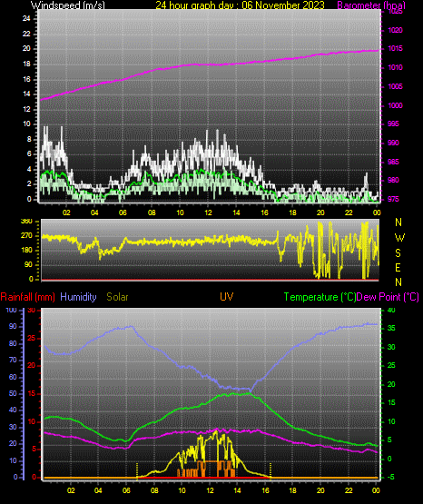The width and height of the screenshot is (423, 504).
Task: Click wind direction scale value 360
Action: click(x=26, y=222)
